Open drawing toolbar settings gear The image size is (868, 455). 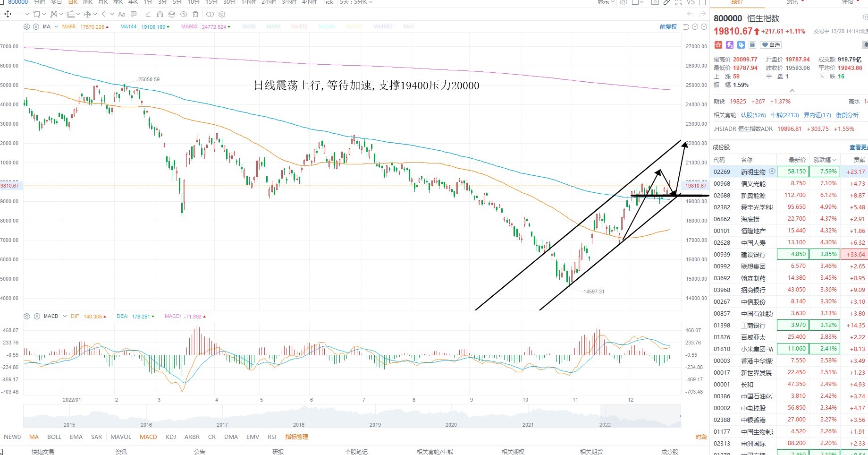[222, 14]
